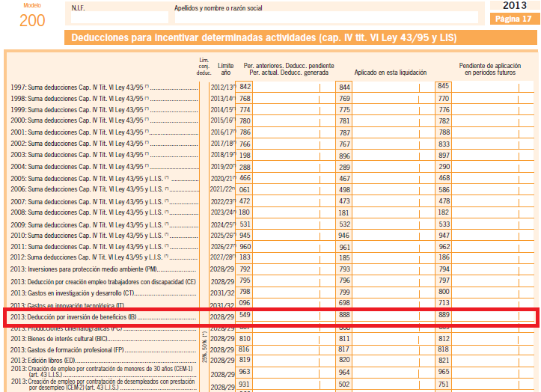This screenshot has width=541, height=392.
Task: Click the Per. anteriores Deducc. pendiente column header
Action: pyautogui.click(x=289, y=69)
